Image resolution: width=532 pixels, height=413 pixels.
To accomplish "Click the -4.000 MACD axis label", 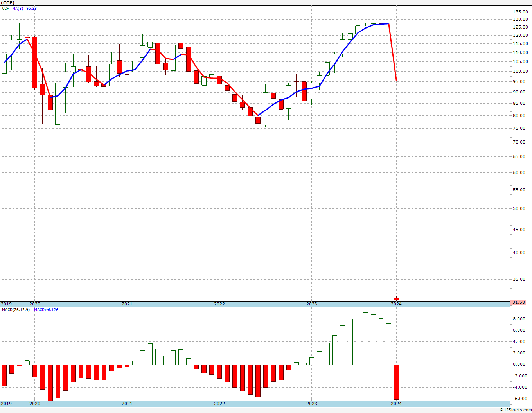I will tap(519, 387).
